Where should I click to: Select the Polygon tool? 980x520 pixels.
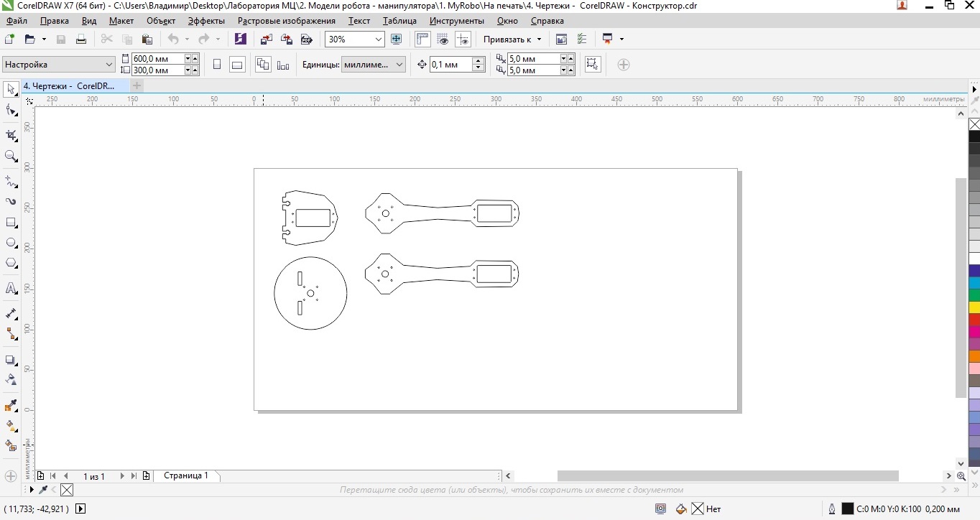click(11, 264)
